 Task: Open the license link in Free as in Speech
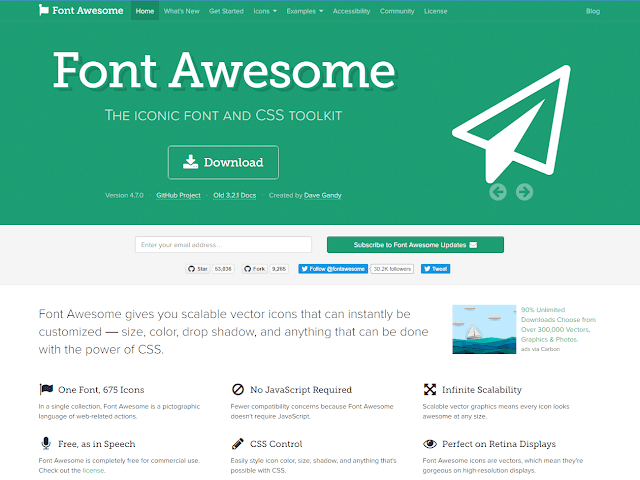93,471
